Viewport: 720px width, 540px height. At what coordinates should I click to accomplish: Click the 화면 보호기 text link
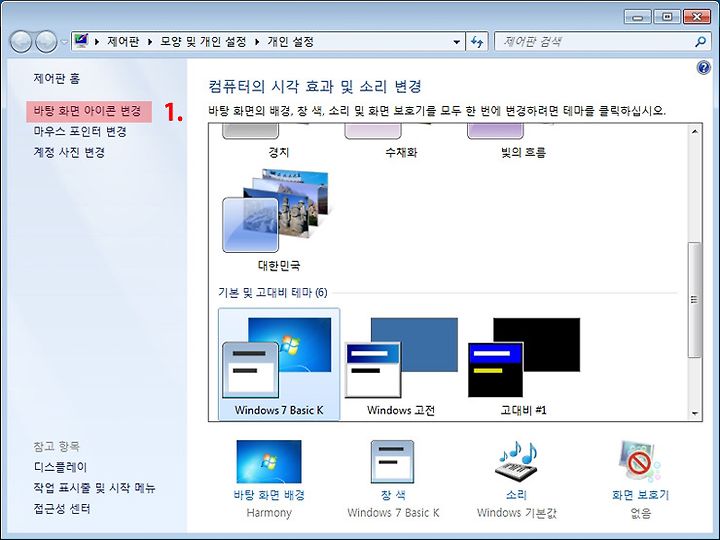[640, 495]
